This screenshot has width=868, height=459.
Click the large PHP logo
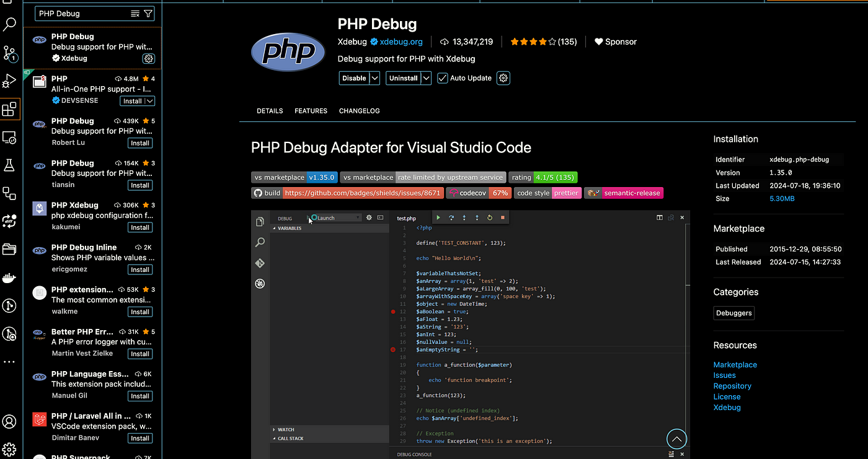coord(288,51)
